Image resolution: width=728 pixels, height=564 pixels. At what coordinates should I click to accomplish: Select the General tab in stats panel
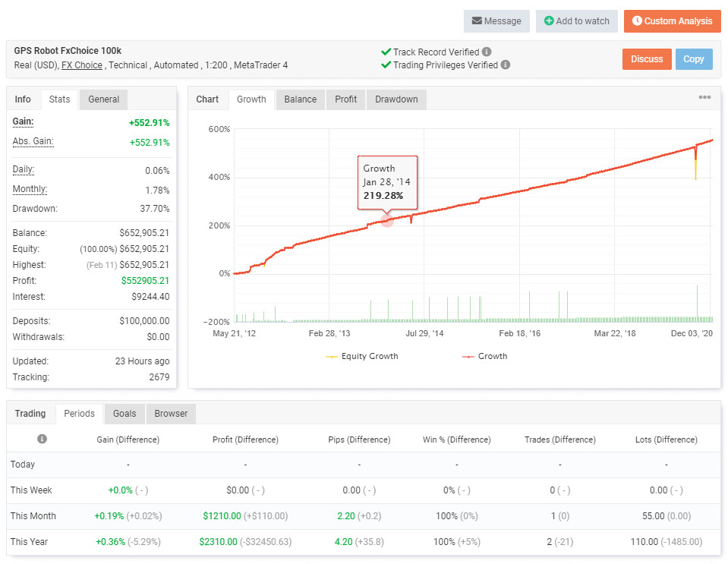[103, 99]
